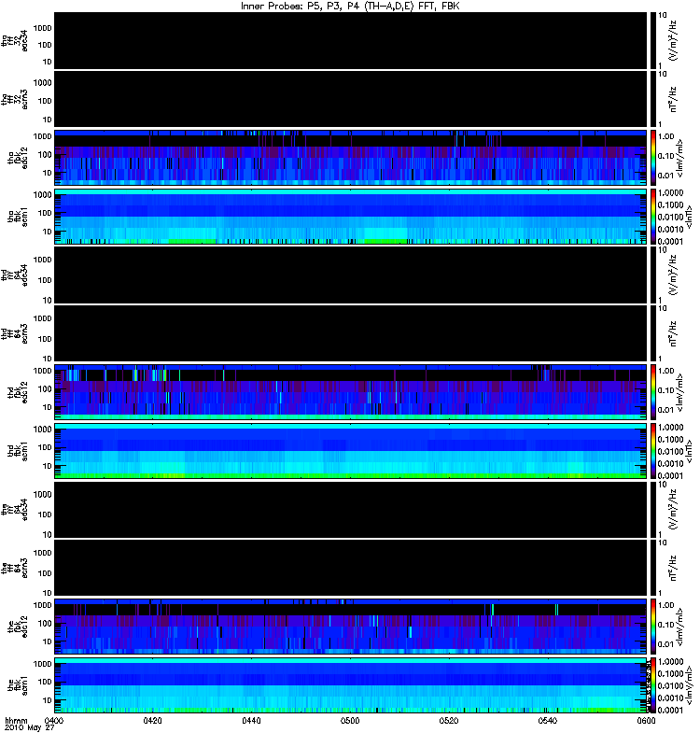This screenshot has width=700, height=747.
Task: Select the the fbk scm1 spectrogram panel
Action: tap(351, 685)
